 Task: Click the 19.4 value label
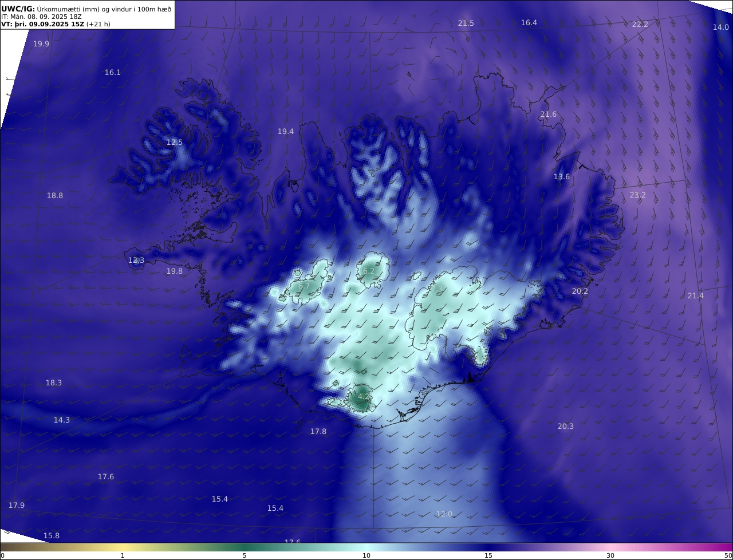(x=286, y=132)
